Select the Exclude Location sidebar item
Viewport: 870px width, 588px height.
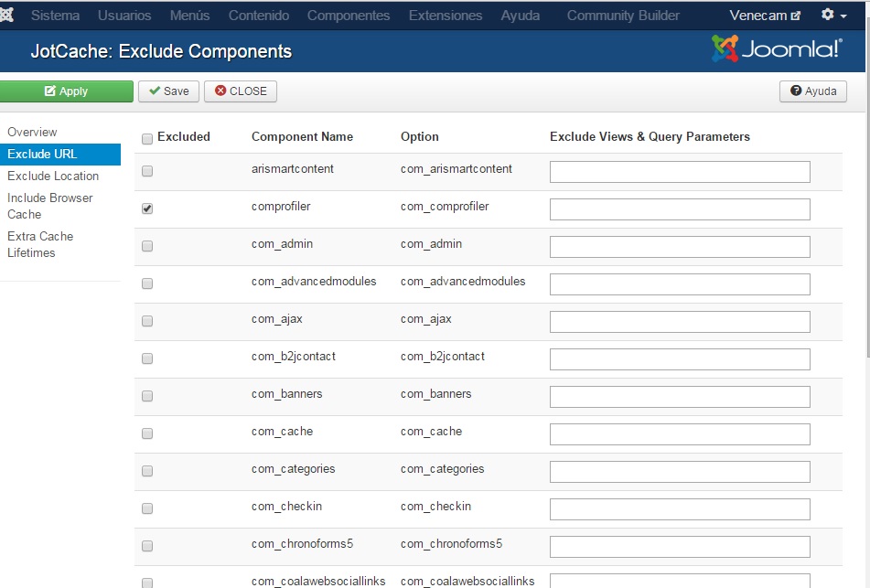click(53, 176)
